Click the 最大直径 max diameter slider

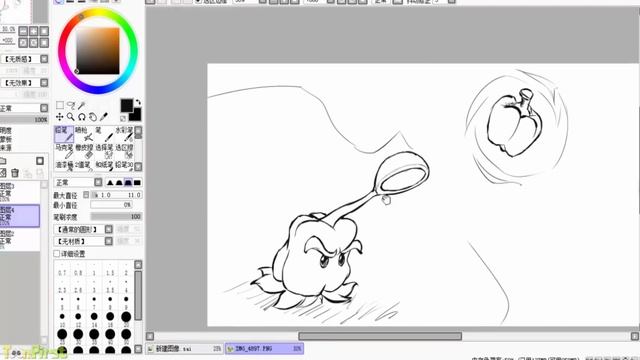click(116, 195)
